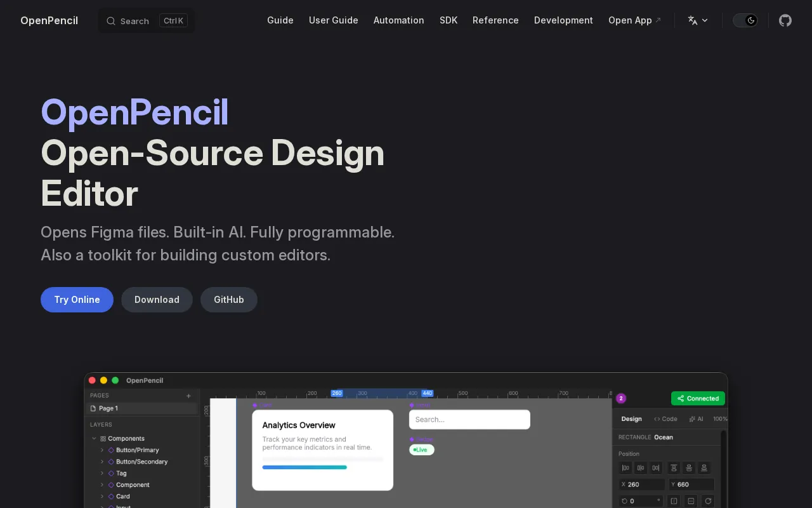Expand the Component layer
Image resolution: width=812 pixels, height=508 pixels.
click(102, 485)
